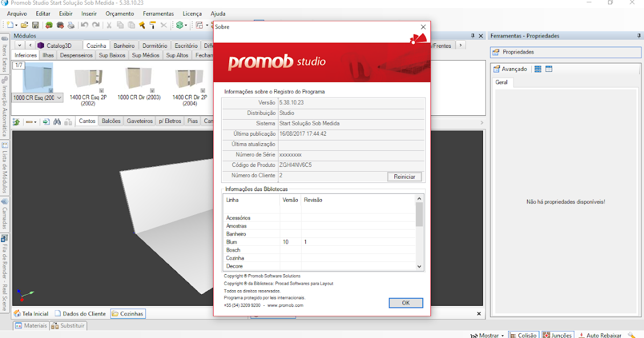Save project using floppy disk icon

click(x=35, y=25)
